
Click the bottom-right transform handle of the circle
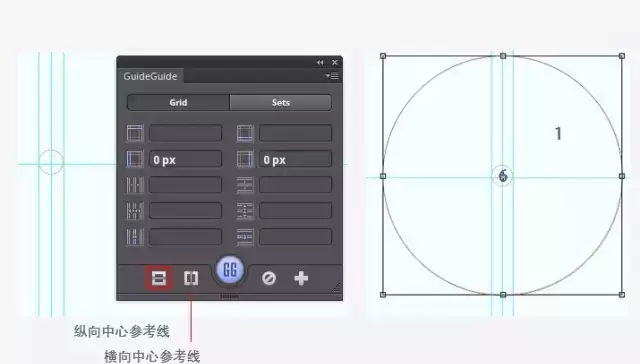click(x=622, y=295)
